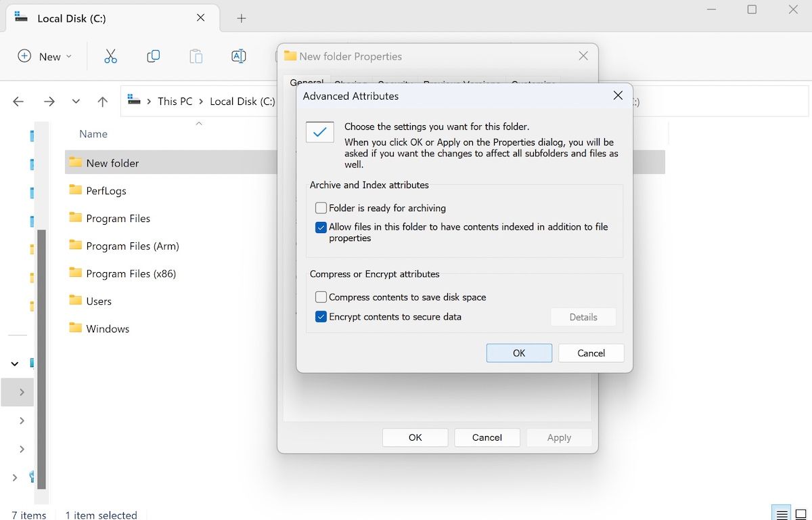The image size is (812, 520).
Task: Click the Details button beside Encrypt option
Action: point(583,317)
